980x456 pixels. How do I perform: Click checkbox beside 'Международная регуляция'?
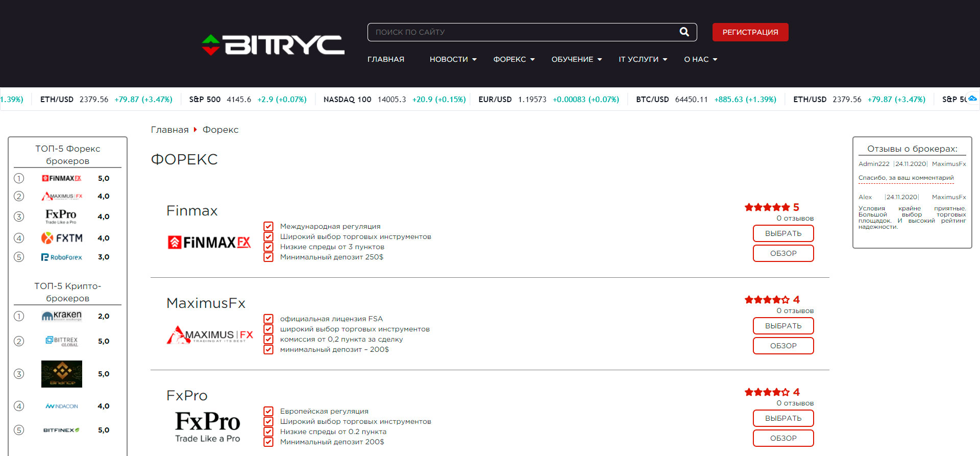point(268,226)
